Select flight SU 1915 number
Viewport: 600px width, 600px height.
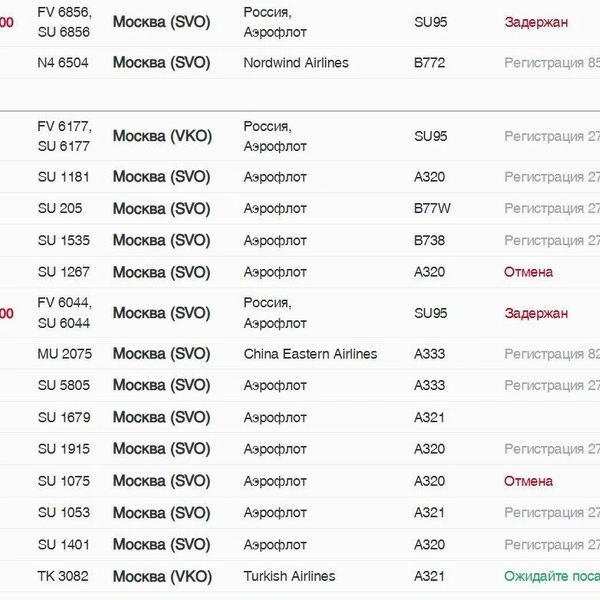click(x=64, y=449)
